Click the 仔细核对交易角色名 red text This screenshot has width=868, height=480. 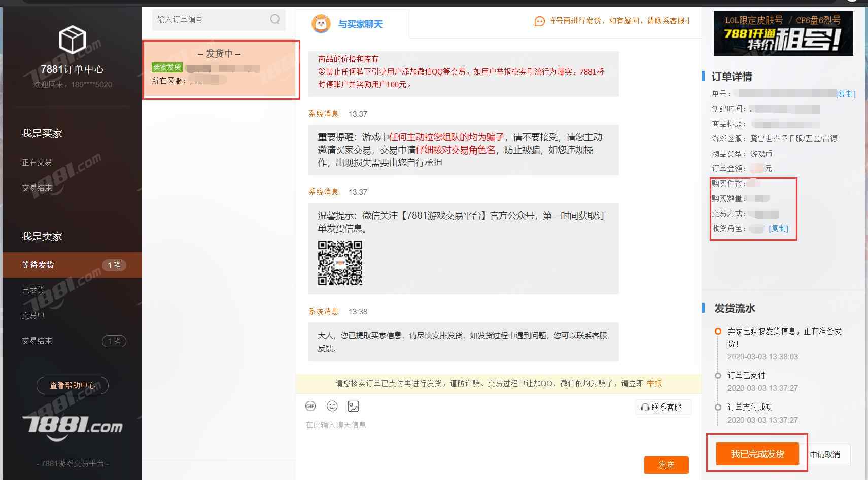456,150
